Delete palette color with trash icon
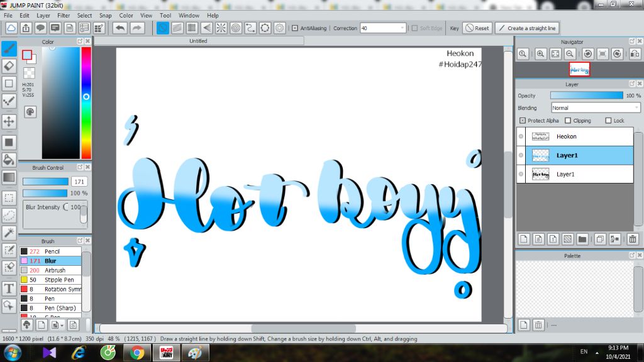 pyautogui.click(x=538, y=325)
